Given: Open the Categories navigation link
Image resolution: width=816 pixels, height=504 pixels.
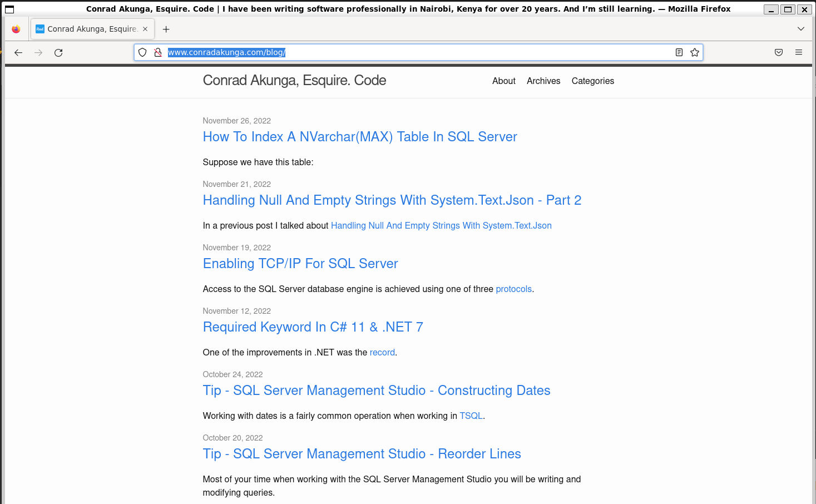Looking at the screenshot, I should (592, 81).
